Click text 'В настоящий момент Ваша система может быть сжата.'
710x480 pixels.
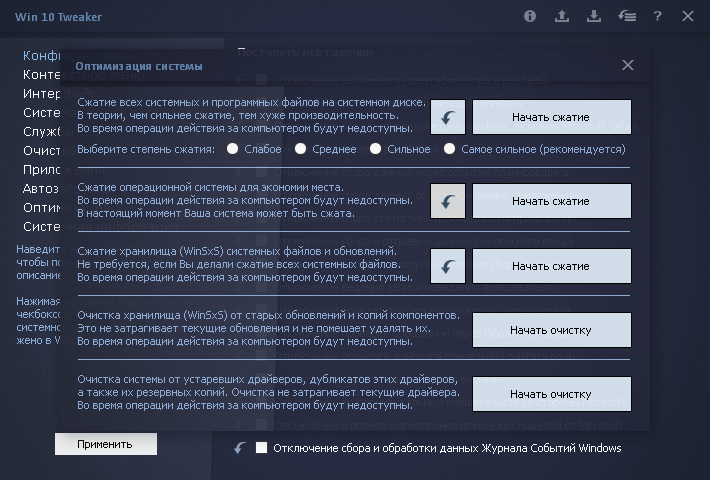[x=216, y=213]
